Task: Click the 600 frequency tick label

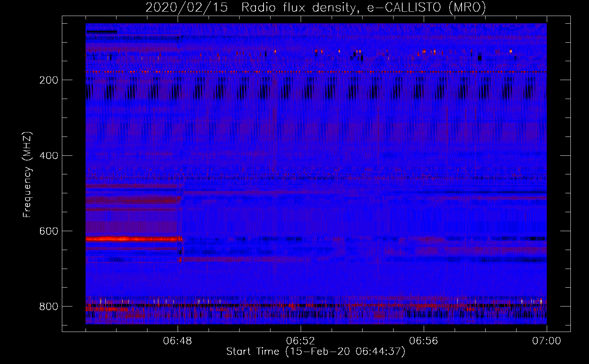Action: pyautogui.click(x=49, y=232)
